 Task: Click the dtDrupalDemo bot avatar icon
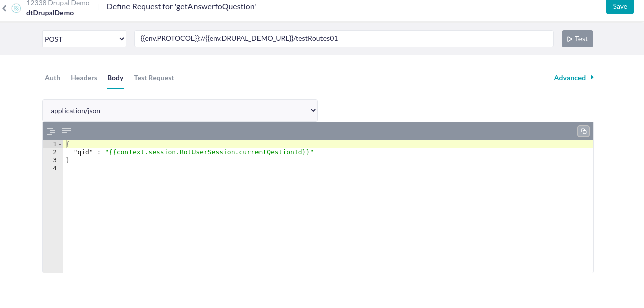coord(16,8)
